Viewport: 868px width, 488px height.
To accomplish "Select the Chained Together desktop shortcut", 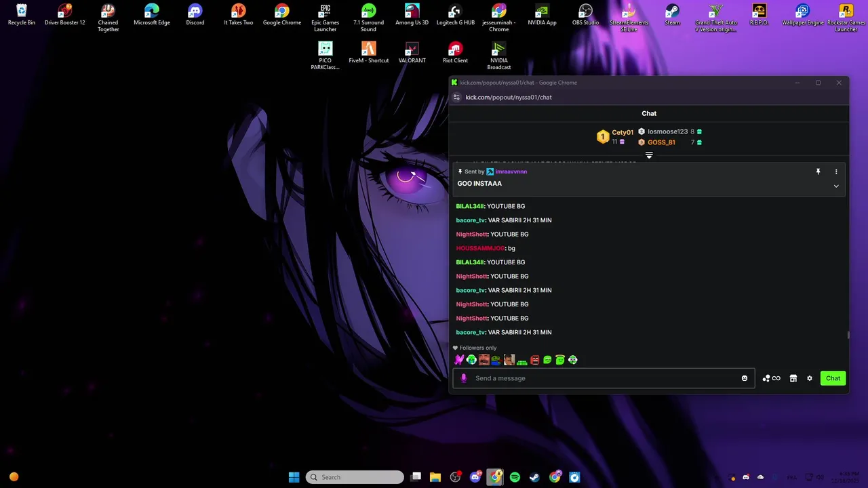I will pos(108,18).
